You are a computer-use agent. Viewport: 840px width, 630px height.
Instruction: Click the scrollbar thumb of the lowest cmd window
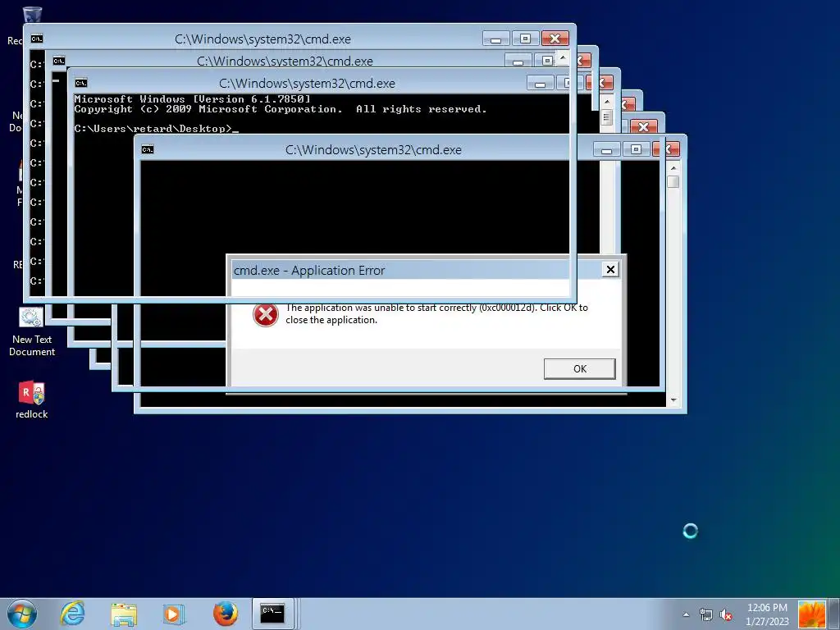673,181
